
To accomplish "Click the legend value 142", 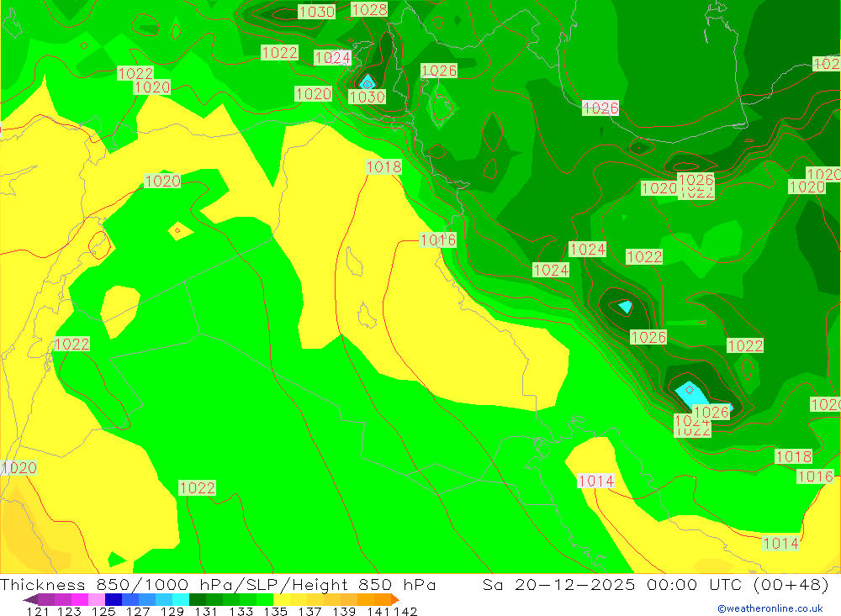I will coord(405,611).
